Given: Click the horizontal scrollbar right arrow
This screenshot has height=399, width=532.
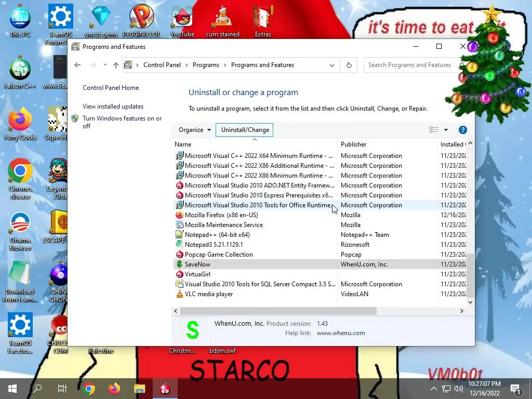Looking at the screenshot, I should coord(461,311).
